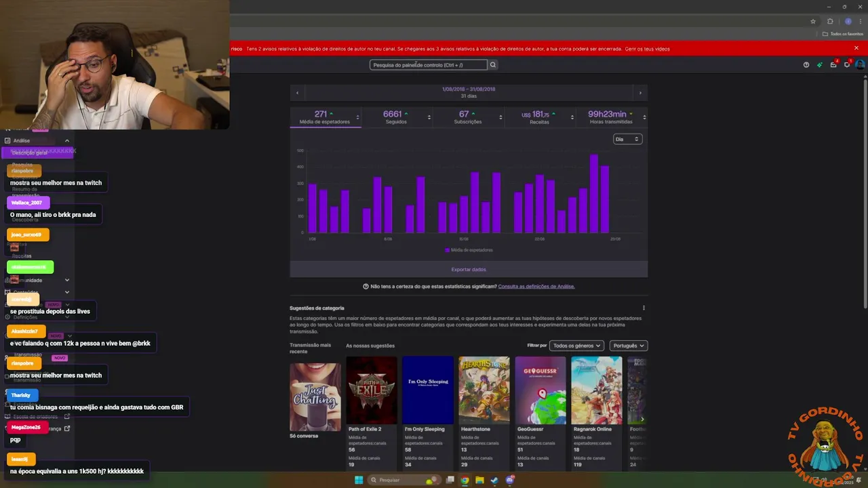This screenshot has width=868, height=488.
Task: Open the Dia granularity dropdown
Action: tap(627, 139)
